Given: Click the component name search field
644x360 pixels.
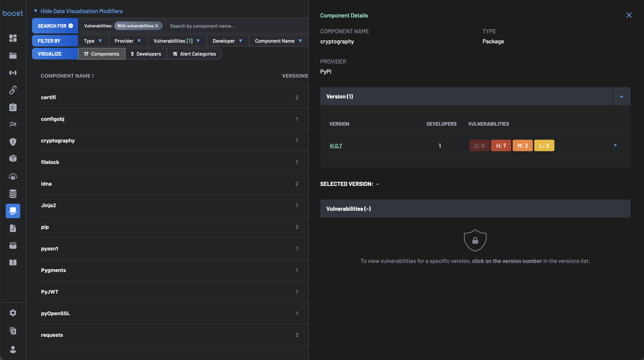Looking at the screenshot, I should click(238, 26).
